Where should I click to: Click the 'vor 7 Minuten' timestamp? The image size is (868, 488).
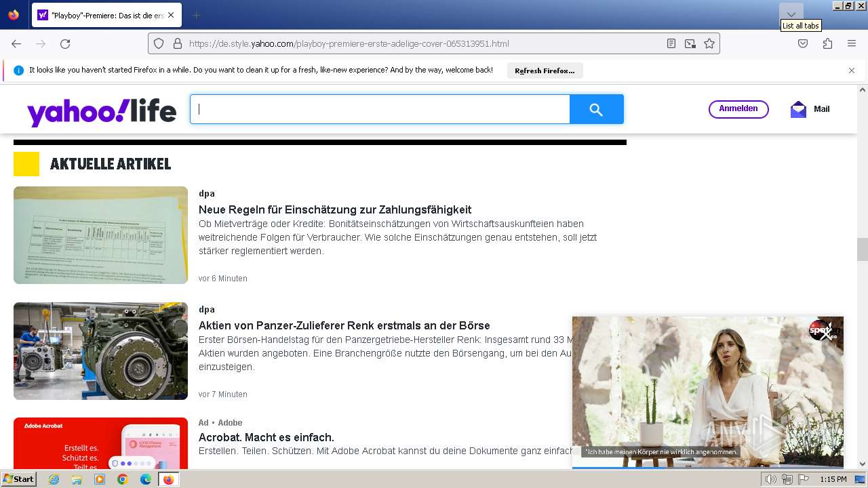pos(223,394)
